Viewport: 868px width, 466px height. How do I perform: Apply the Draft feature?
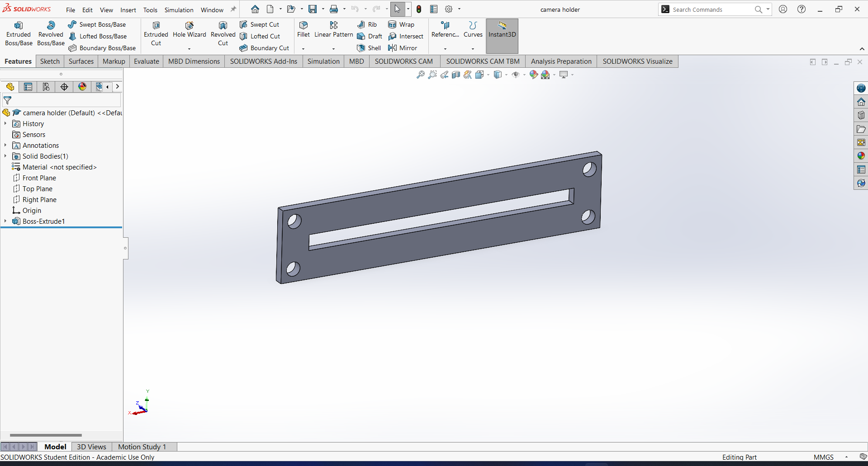[370, 36]
